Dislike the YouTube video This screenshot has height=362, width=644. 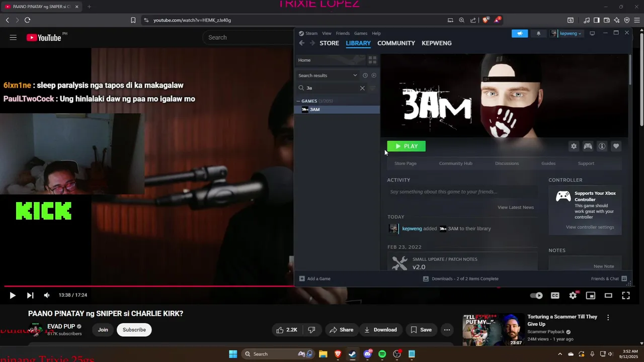pyautogui.click(x=311, y=330)
